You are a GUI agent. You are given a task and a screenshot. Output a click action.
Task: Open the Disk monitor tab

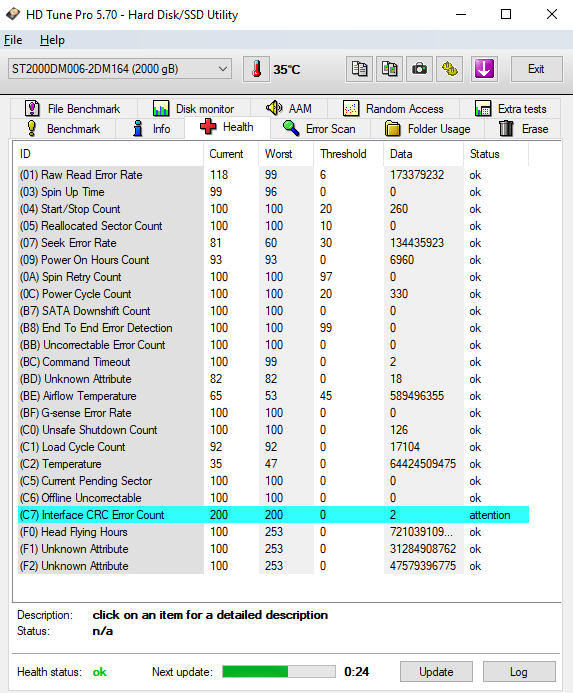coord(194,109)
